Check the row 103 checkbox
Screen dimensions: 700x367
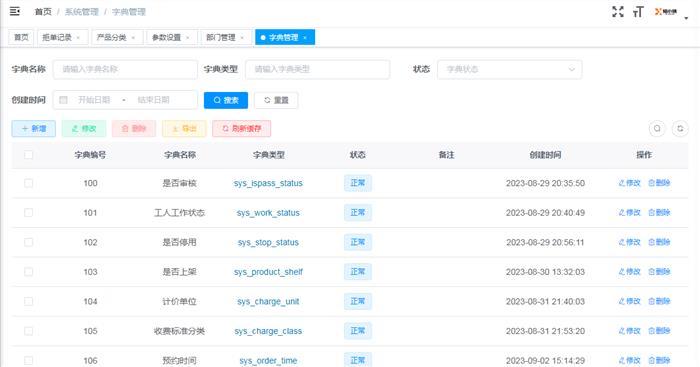(x=29, y=271)
